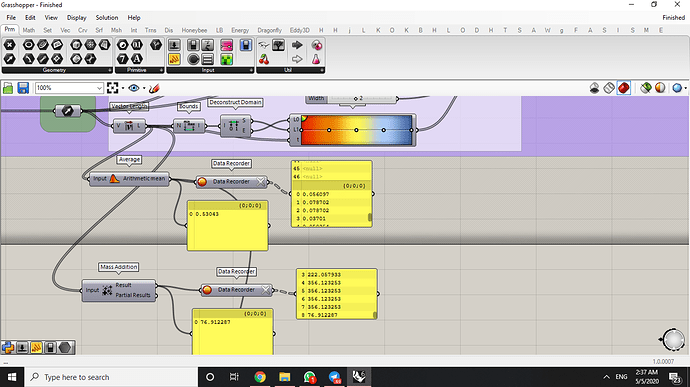Viewport: 690px width, 387px height.
Task: Toggle recording on the upper Data Recorder
Action: coord(202,182)
